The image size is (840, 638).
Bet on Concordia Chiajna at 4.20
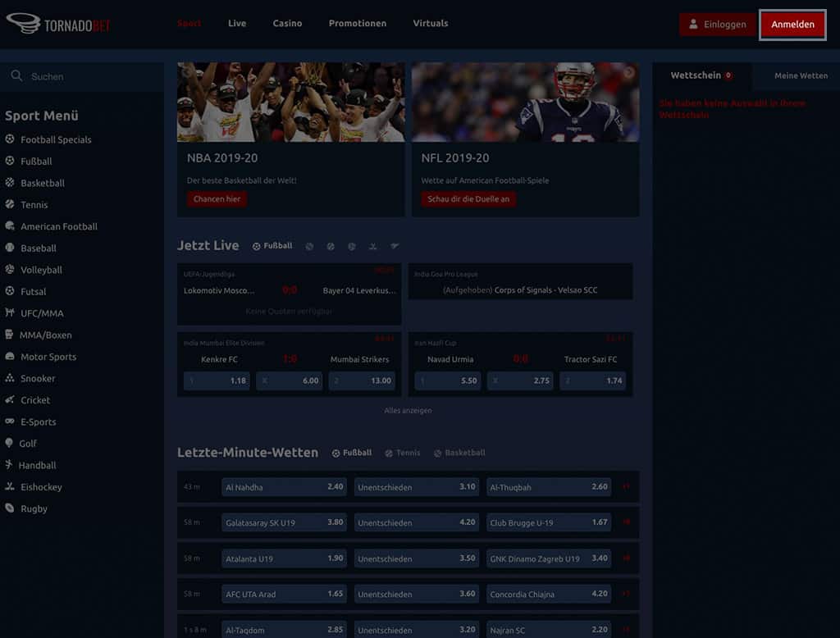(549, 594)
